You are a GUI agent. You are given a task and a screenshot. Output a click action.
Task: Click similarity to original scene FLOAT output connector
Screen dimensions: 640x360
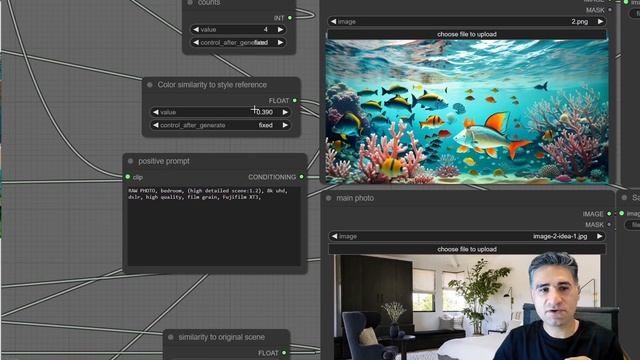284,353
